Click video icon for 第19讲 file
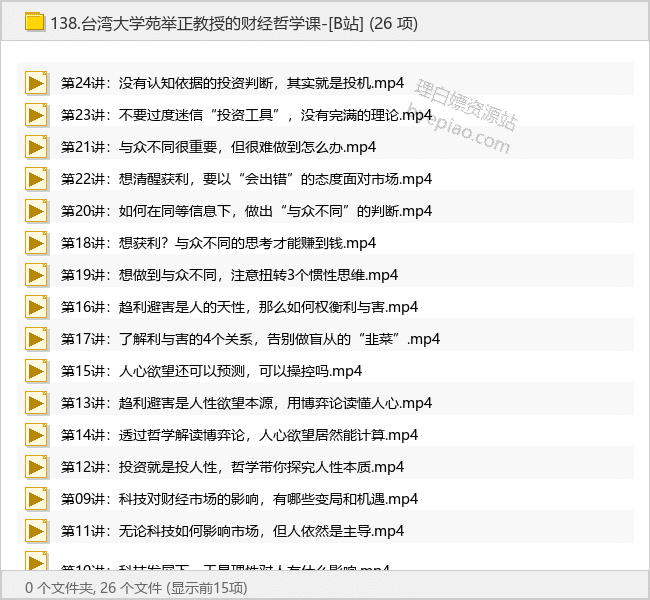Viewport: 650px width, 600px height. (x=36, y=275)
